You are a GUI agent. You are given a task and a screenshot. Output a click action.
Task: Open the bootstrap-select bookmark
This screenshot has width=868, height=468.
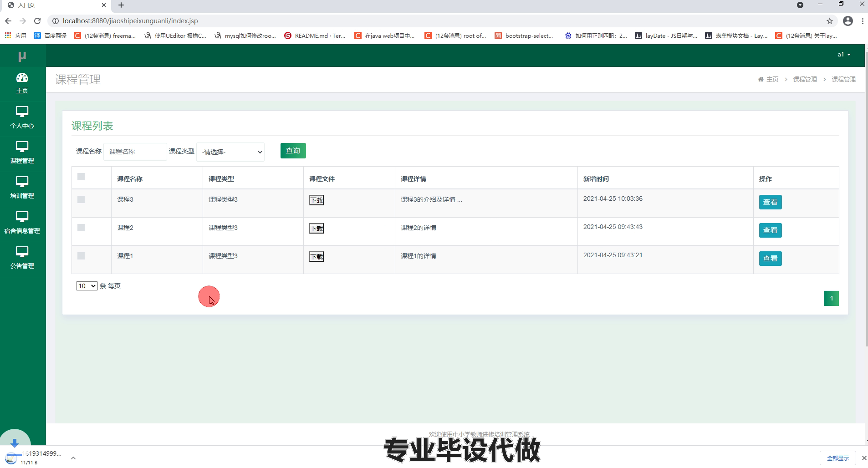click(524, 36)
